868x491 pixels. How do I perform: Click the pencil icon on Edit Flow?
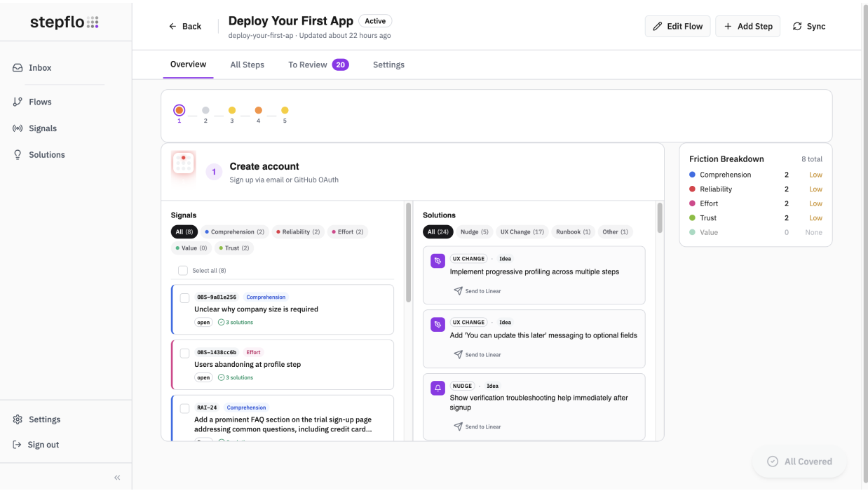(658, 25)
